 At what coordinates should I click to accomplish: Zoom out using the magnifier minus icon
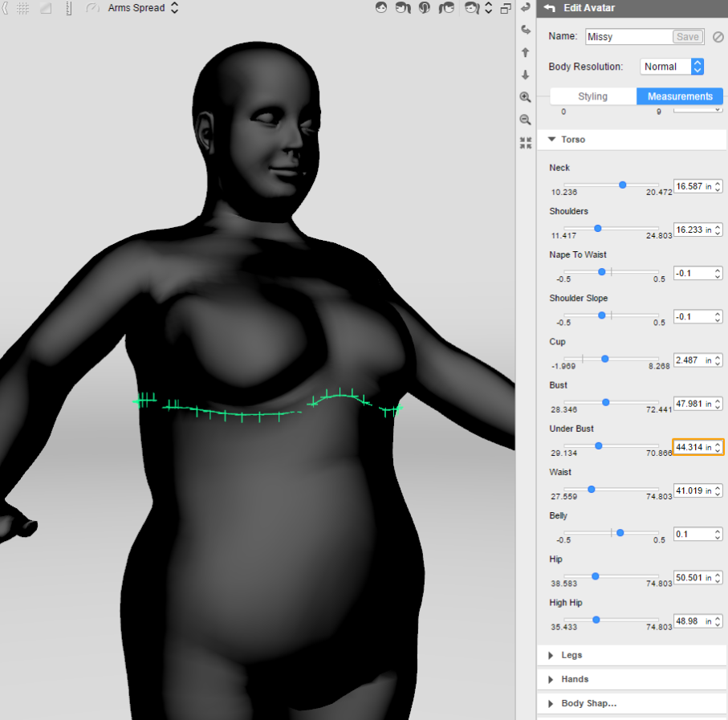[x=526, y=120]
